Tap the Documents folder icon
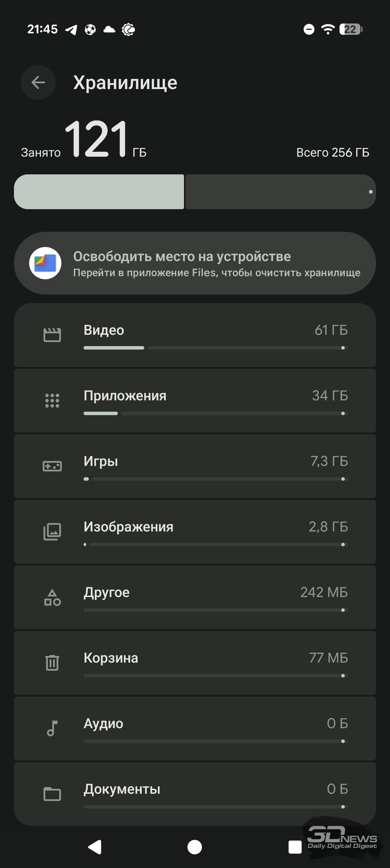Viewport: 390px width, 868px height. click(x=52, y=794)
